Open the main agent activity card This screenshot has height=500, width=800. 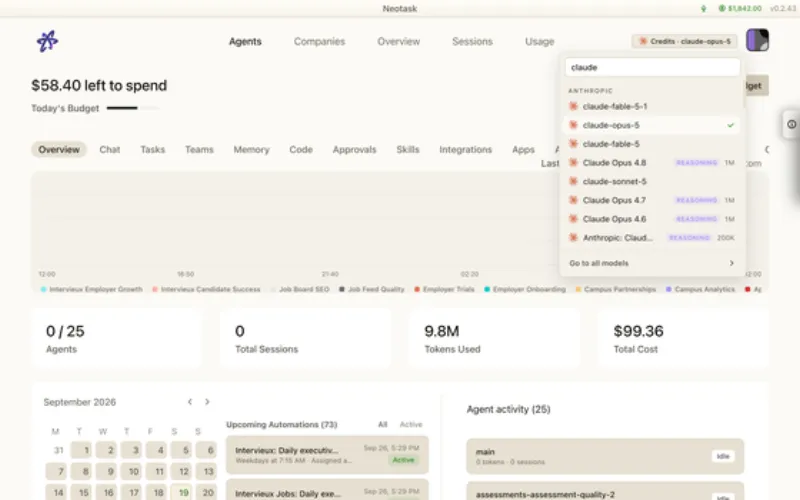point(605,456)
